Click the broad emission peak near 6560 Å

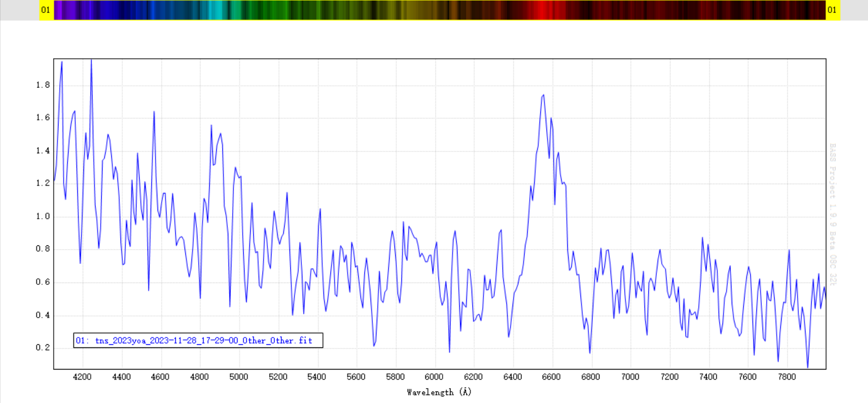click(543, 95)
